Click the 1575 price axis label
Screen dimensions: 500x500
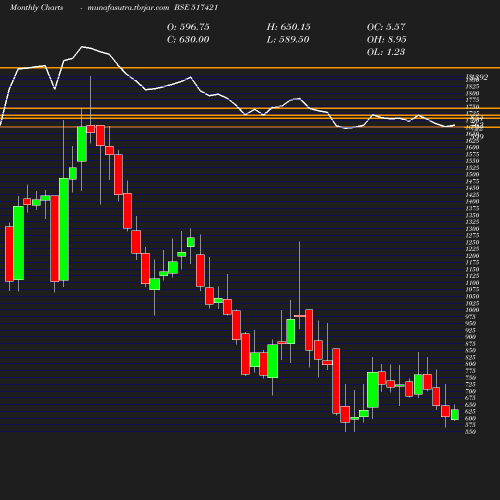(472, 154)
